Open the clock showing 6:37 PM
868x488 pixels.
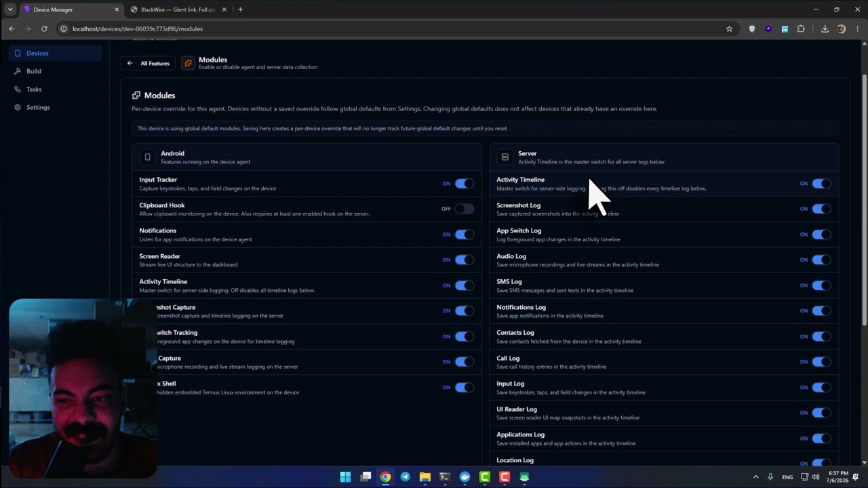tap(837, 476)
